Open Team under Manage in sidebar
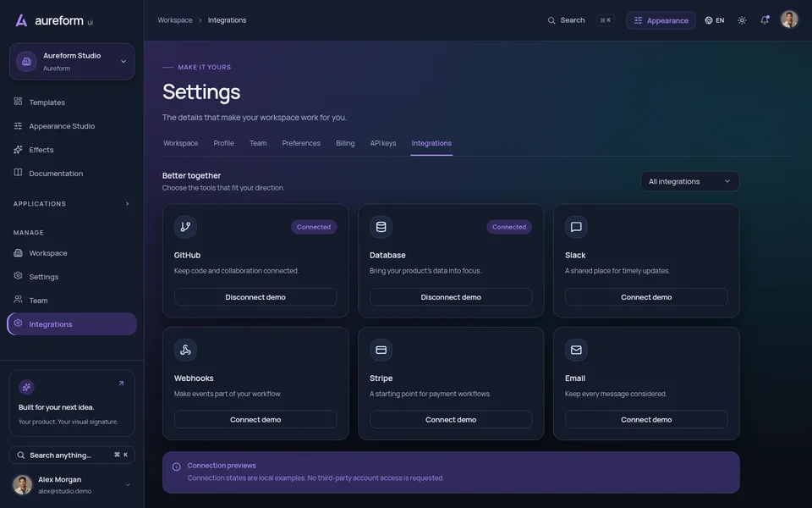 click(72, 300)
